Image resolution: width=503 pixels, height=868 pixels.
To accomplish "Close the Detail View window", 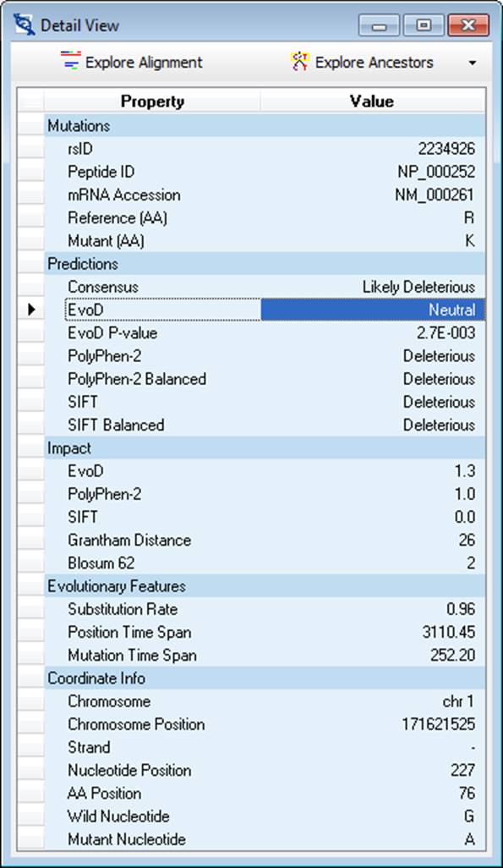I will pyautogui.click(x=468, y=25).
